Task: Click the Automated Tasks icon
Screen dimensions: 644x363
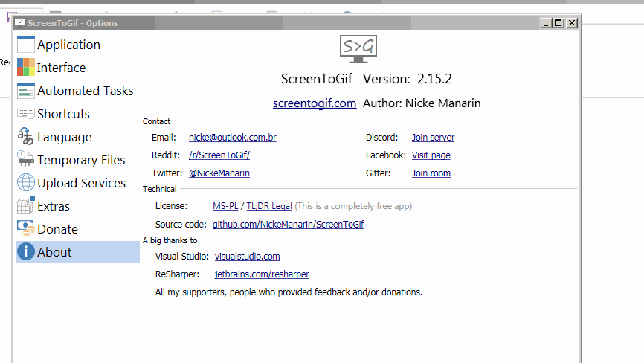Action: [26, 91]
